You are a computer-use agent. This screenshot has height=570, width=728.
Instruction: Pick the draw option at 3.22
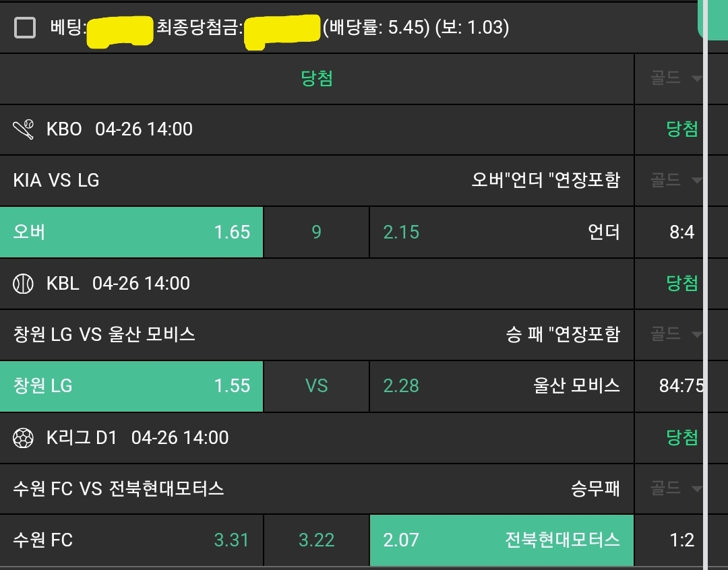point(316,540)
